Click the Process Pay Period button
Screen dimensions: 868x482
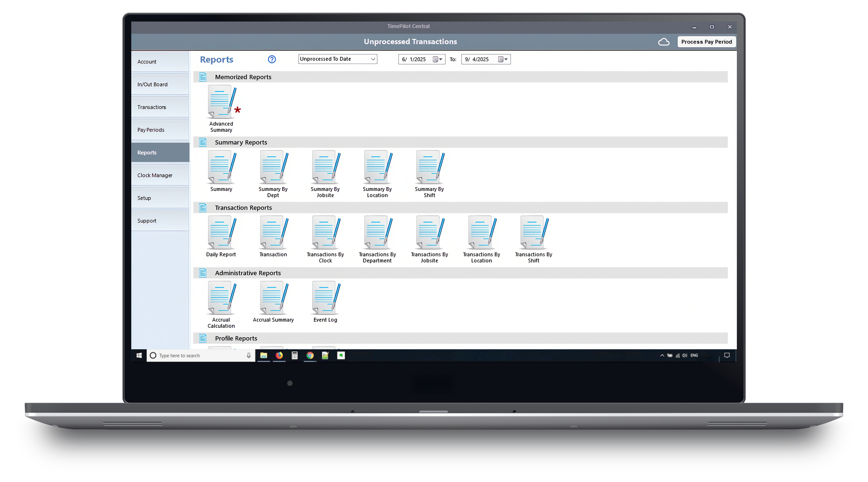coord(706,42)
